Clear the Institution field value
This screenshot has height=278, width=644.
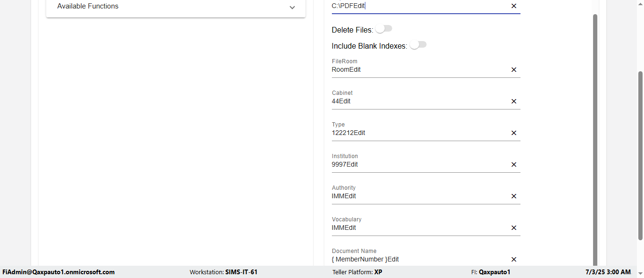tap(514, 165)
